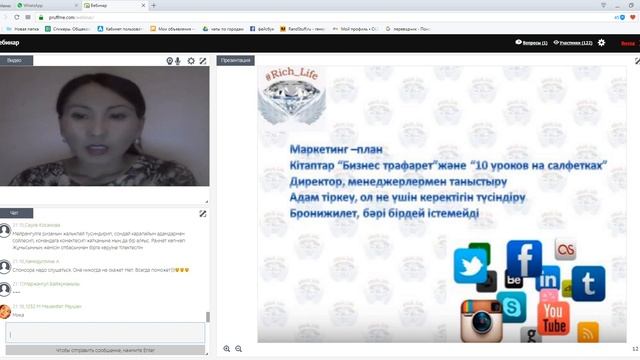Zoom in on the presentation slide
The height and width of the screenshot is (360, 640).
(227, 349)
